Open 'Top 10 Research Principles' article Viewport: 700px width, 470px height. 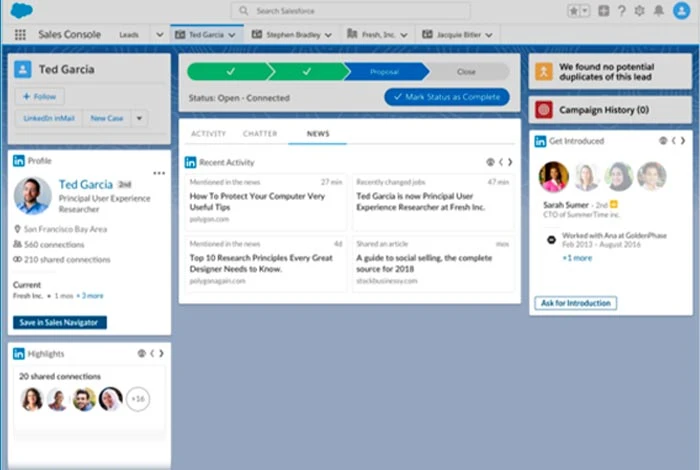(261, 263)
